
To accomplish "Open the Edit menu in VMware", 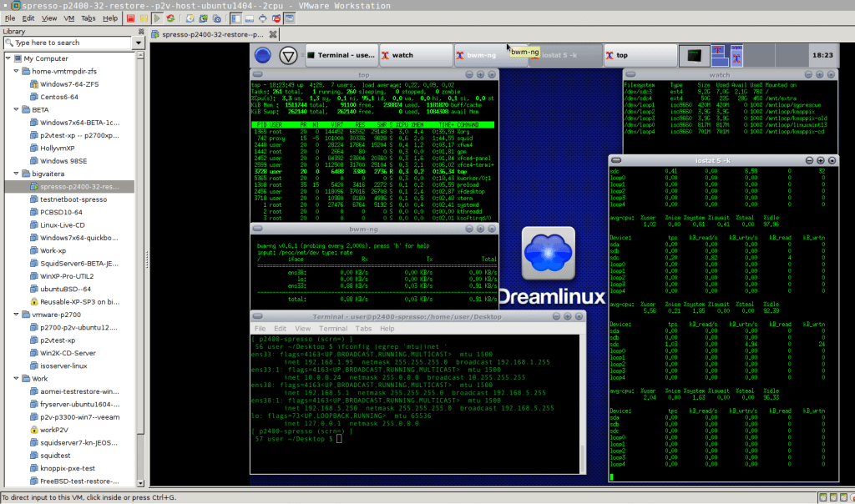I will (28, 18).
